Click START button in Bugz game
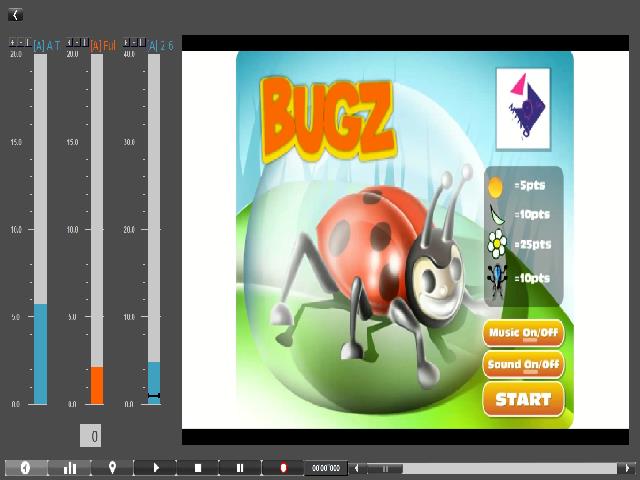This screenshot has height=480, width=640. tap(523, 399)
